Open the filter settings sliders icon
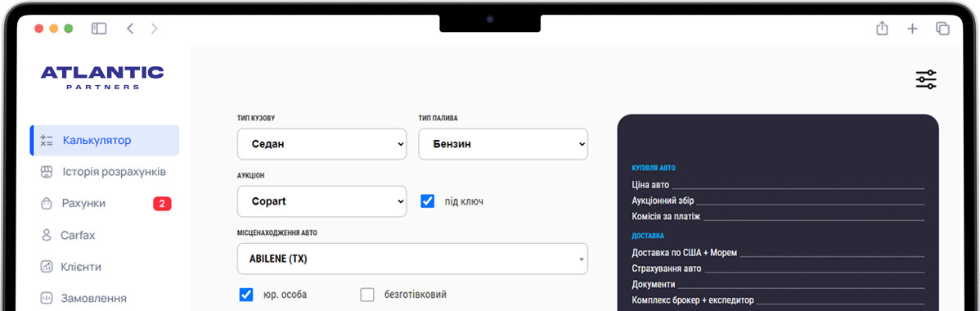The image size is (980, 311). click(926, 79)
